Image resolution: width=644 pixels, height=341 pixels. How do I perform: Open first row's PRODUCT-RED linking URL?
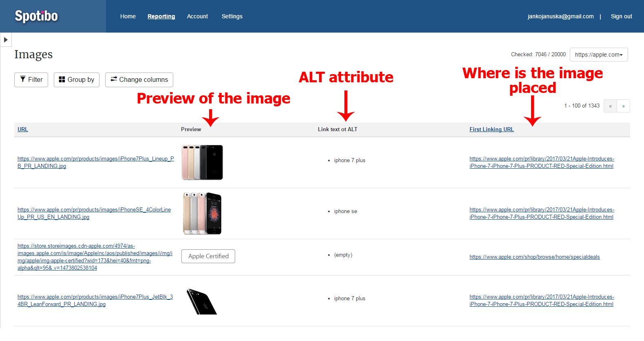pos(542,162)
